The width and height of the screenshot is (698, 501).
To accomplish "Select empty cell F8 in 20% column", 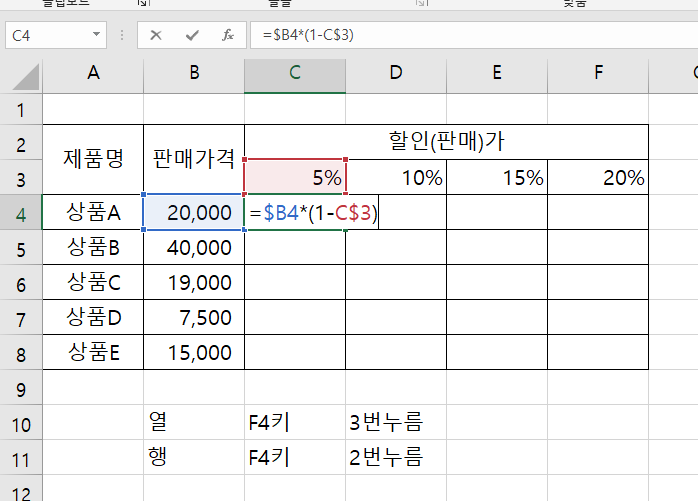I will point(598,352).
